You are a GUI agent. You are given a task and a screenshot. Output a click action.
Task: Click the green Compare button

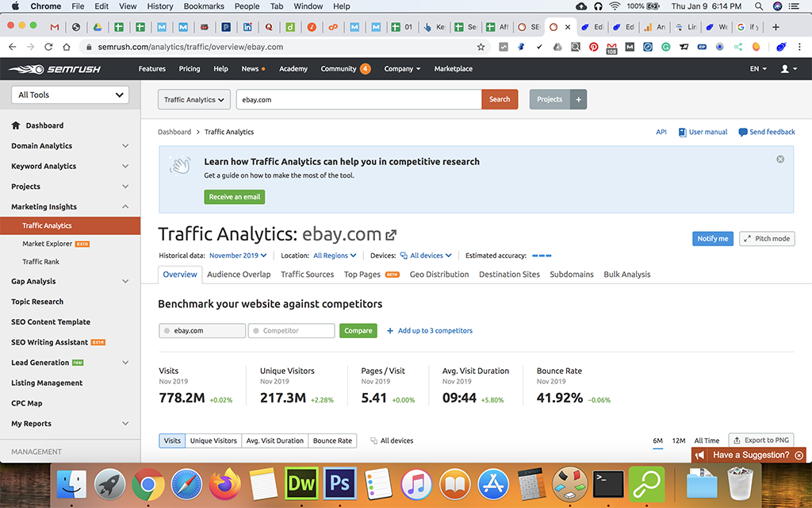358,331
